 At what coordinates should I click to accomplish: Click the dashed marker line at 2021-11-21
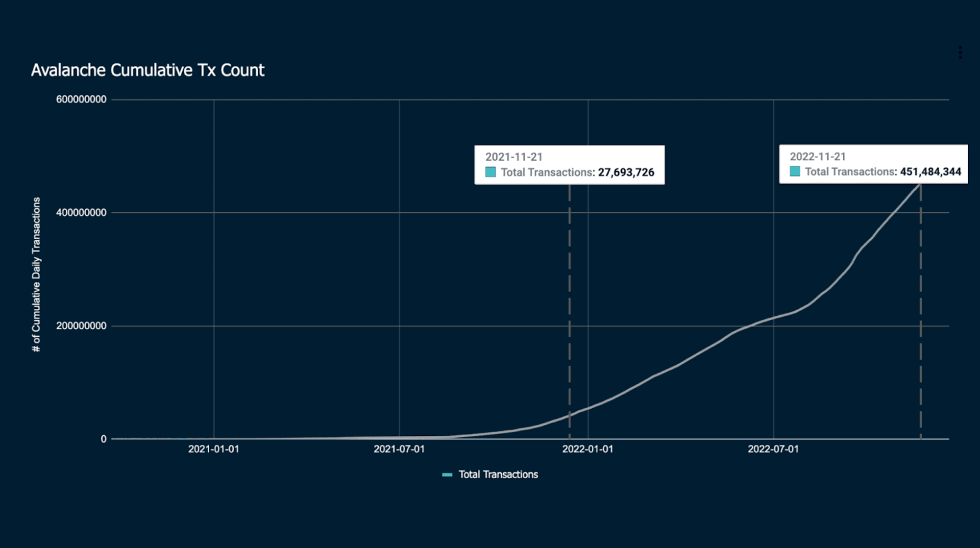[x=569, y=312]
